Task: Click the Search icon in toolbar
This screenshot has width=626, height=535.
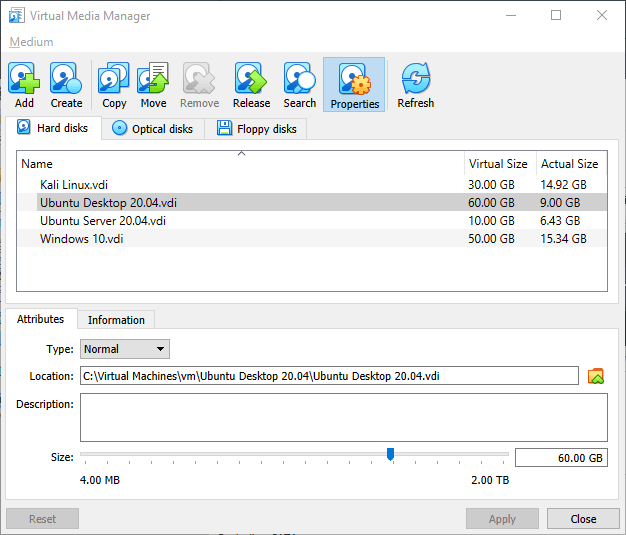Action: coord(299,78)
